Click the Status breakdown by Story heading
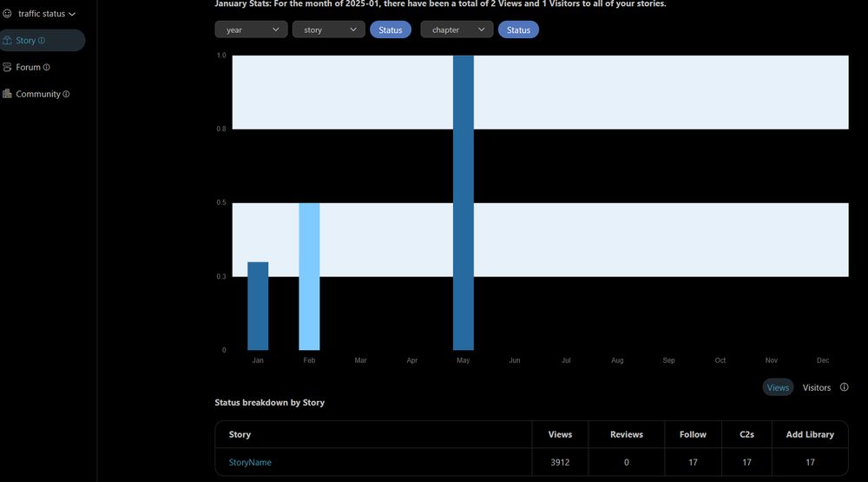This screenshot has width=868, height=482. point(270,403)
